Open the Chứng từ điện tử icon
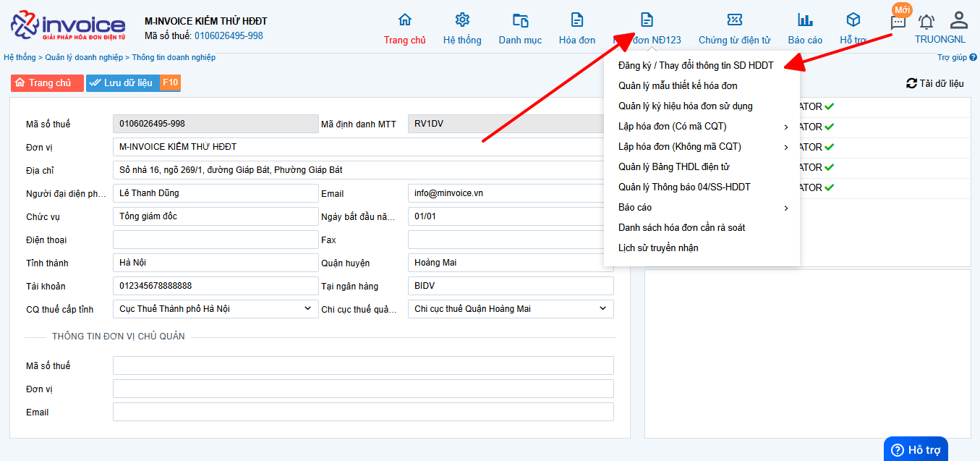Image resolution: width=980 pixels, height=461 pixels. [x=734, y=20]
